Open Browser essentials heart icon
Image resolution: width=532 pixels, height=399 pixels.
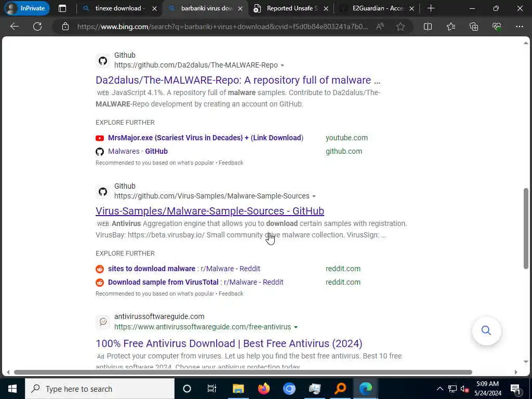coord(497,26)
